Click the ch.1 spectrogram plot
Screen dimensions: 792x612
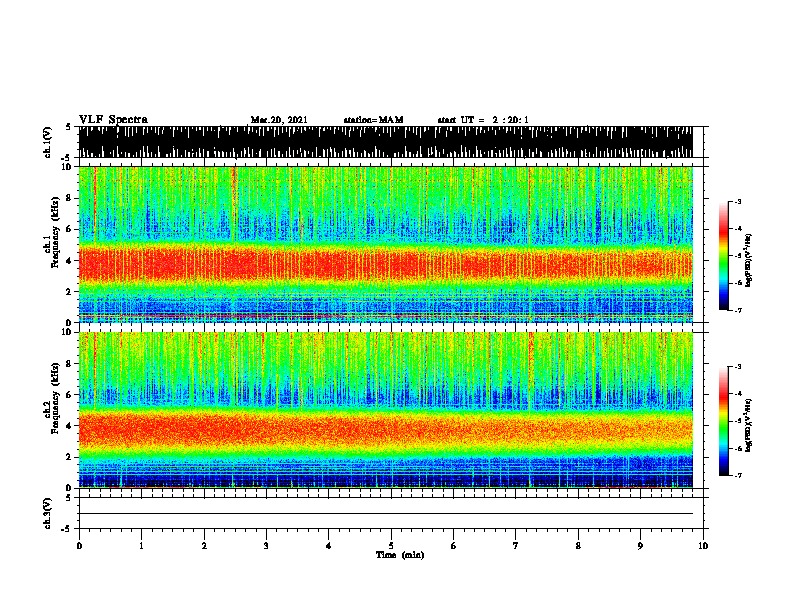pyautogui.click(x=386, y=244)
